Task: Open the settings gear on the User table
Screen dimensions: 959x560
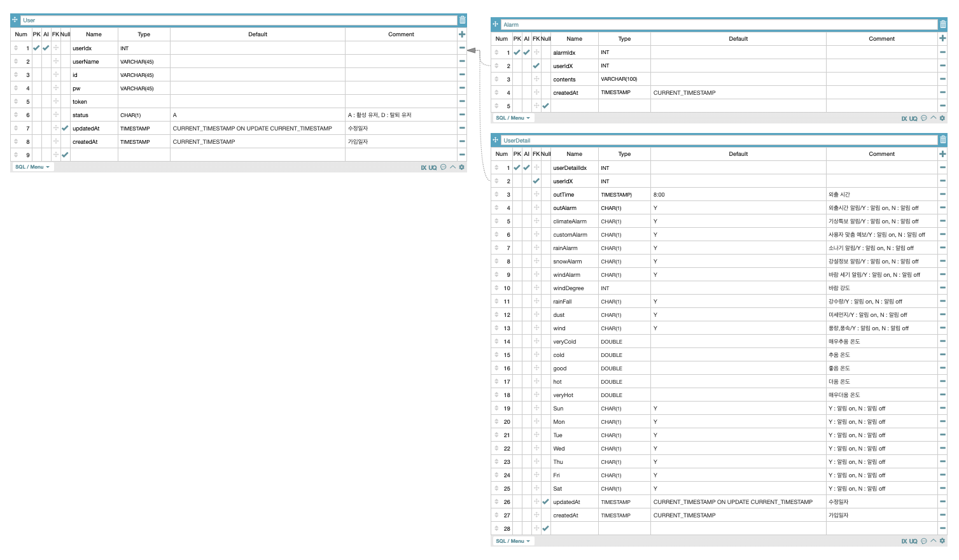Action: pos(460,167)
